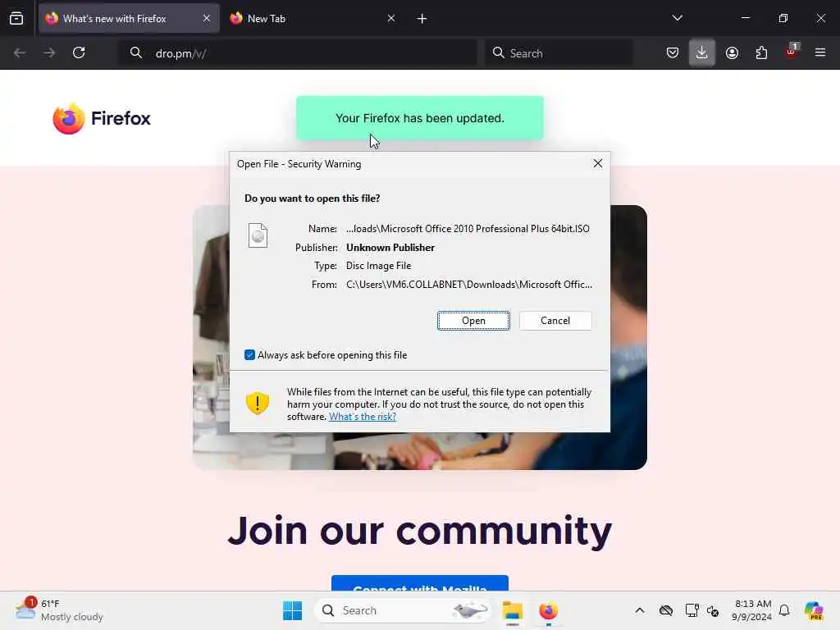Save page to Pocket

(673, 52)
